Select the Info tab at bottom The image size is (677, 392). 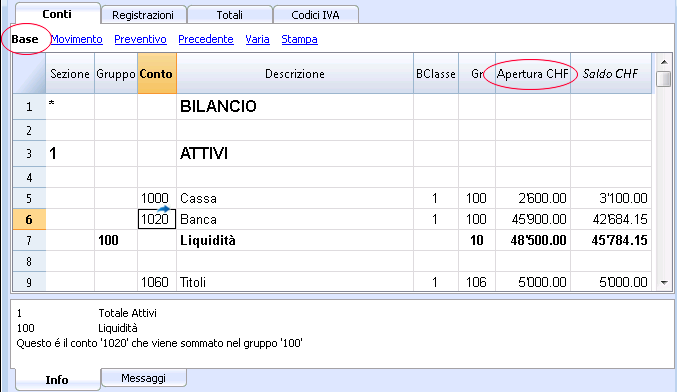[57, 379]
